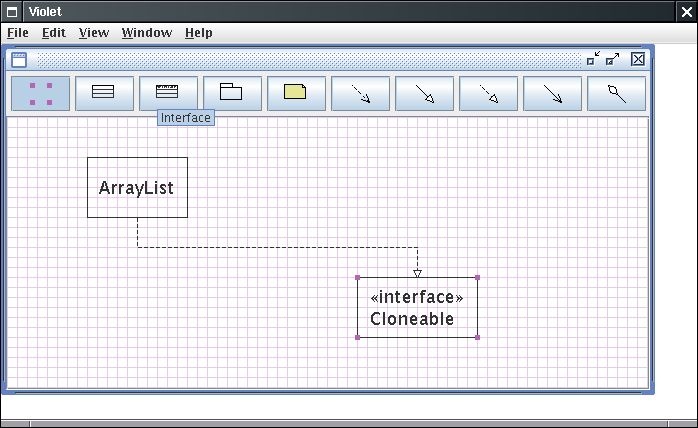
Task: Click the Interface tooltip label
Action: click(186, 118)
